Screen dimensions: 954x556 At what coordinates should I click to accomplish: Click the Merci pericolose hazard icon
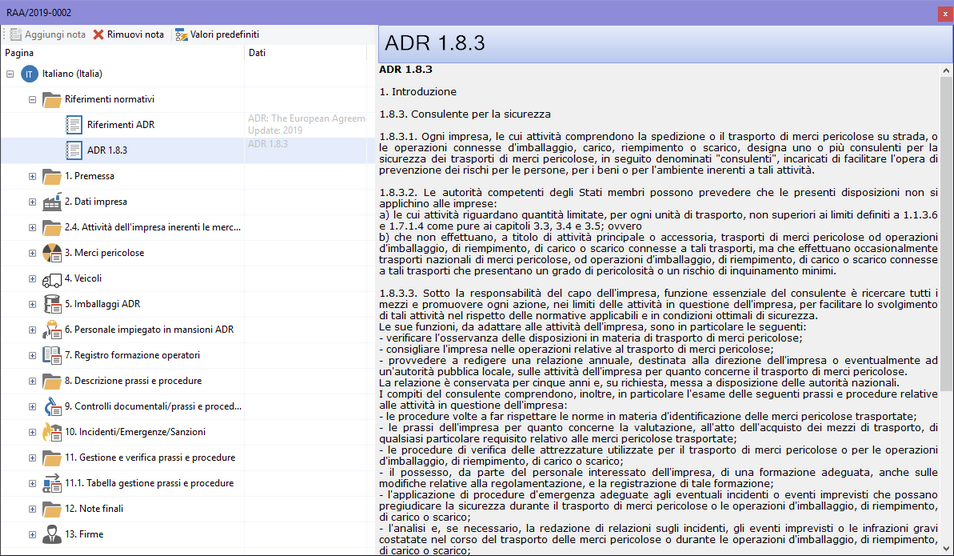[52, 253]
